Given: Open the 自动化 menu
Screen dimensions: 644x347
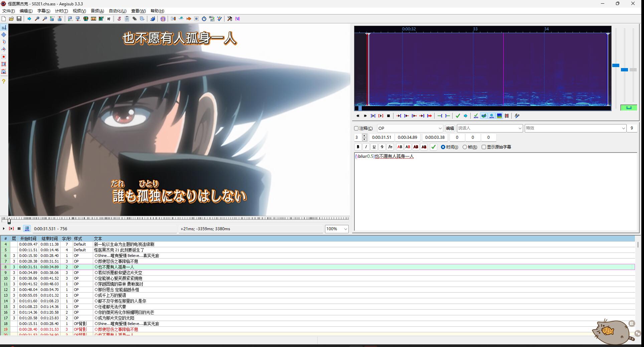Looking at the screenshot, I should (118, 11).
